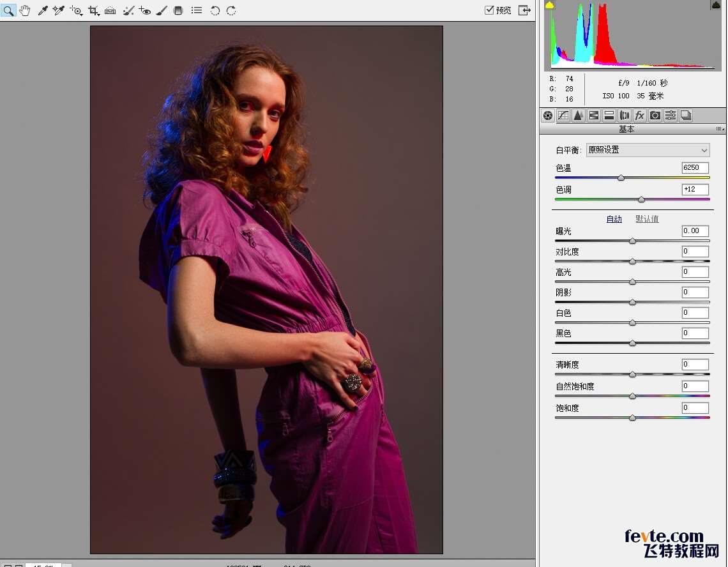Rotate image 90° counterclockwise
This screenshot has width=728, height=567.
tap(215, 10)
